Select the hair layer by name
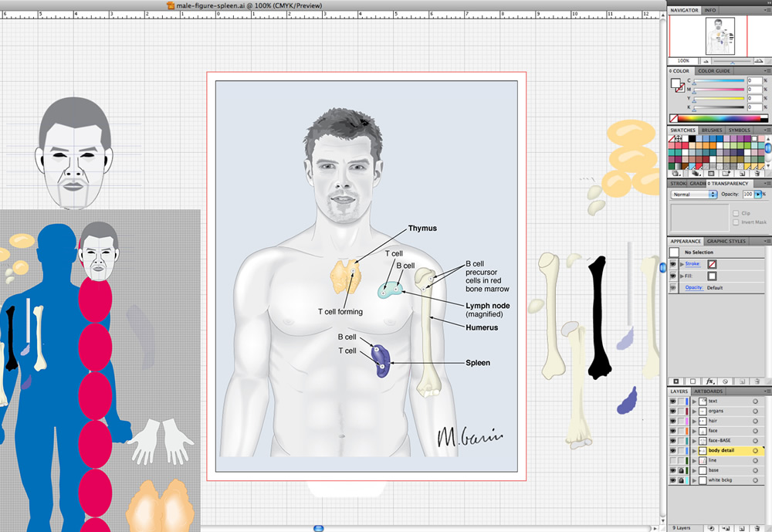The width and height of the screenshot is (772, 532). tap(713, 421)
